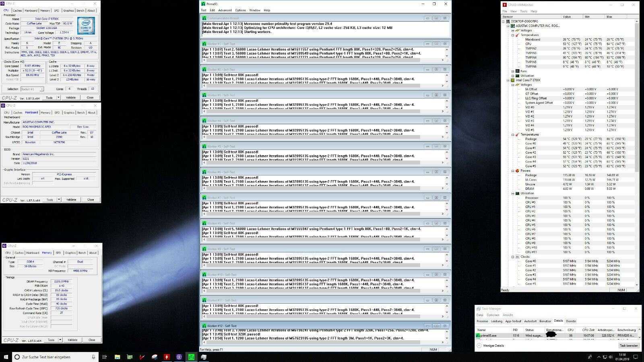644x362 pixels.
Task: Click Close in the CPU-Z CPU window
Action: point(90,97)
